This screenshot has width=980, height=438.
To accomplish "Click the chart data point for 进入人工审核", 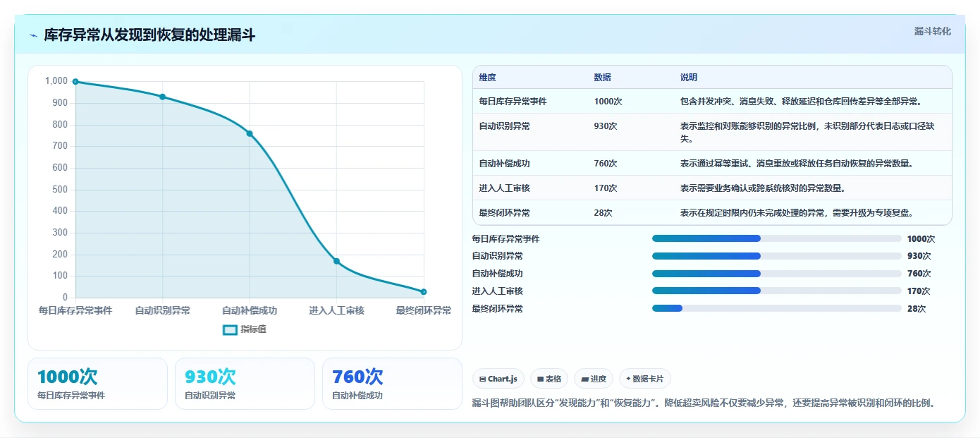I will pyautogui.click(x=336, y=261).
